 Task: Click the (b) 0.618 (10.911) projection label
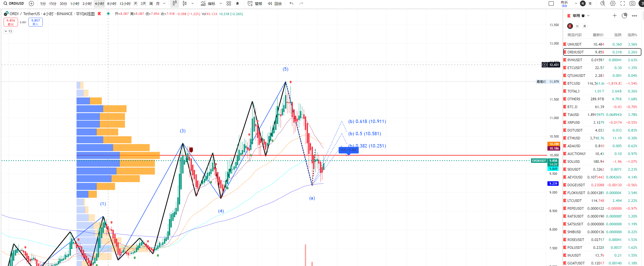367,121
